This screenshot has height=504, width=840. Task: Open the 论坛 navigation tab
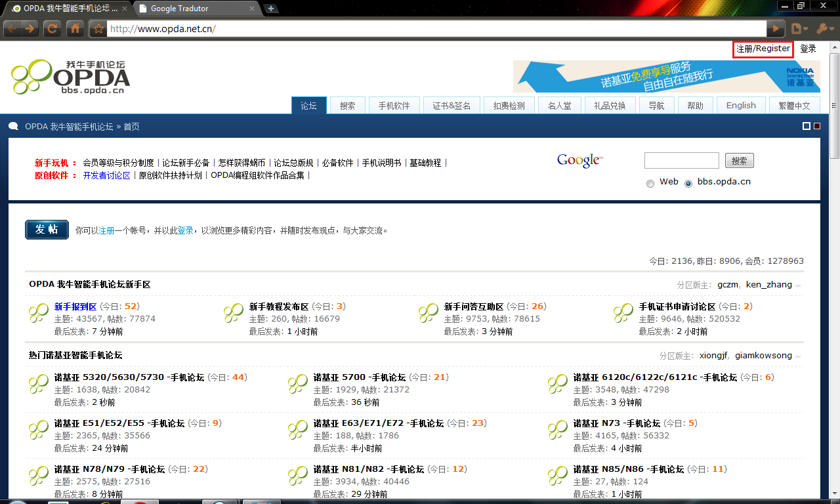[x=309, y=106]
